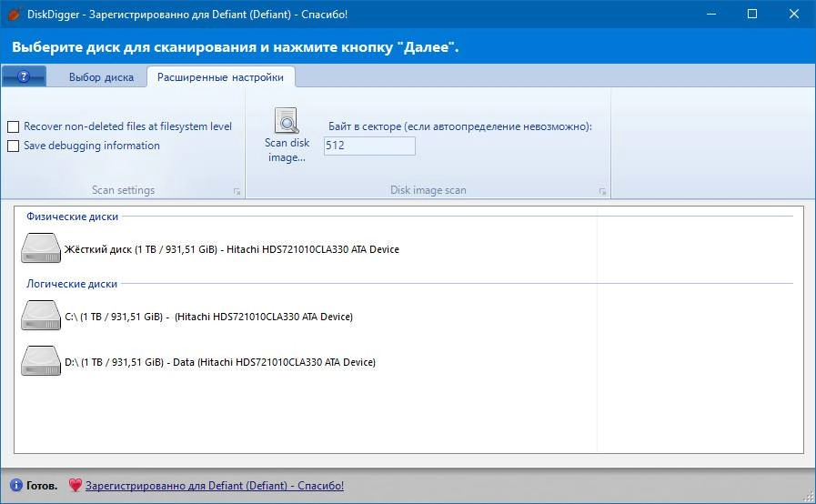Close the DiskDigger window

(793, 14)
